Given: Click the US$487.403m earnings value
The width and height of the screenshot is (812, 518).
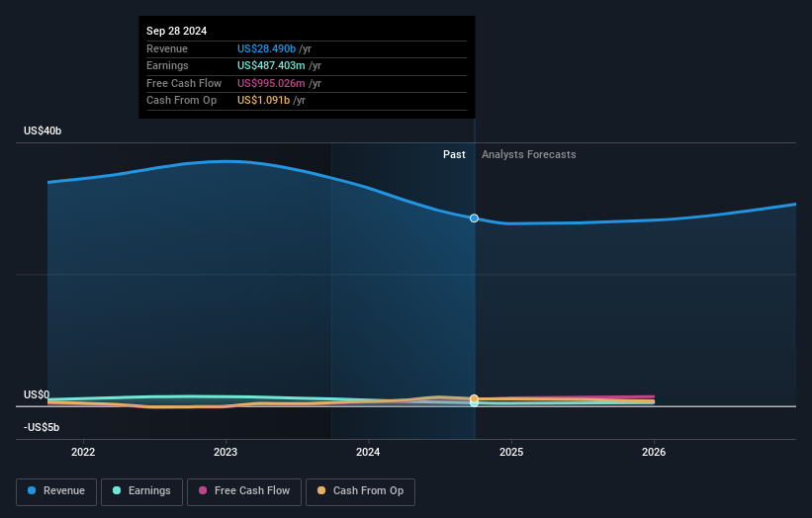Looking at the screenshot, I should pos(271,65).
